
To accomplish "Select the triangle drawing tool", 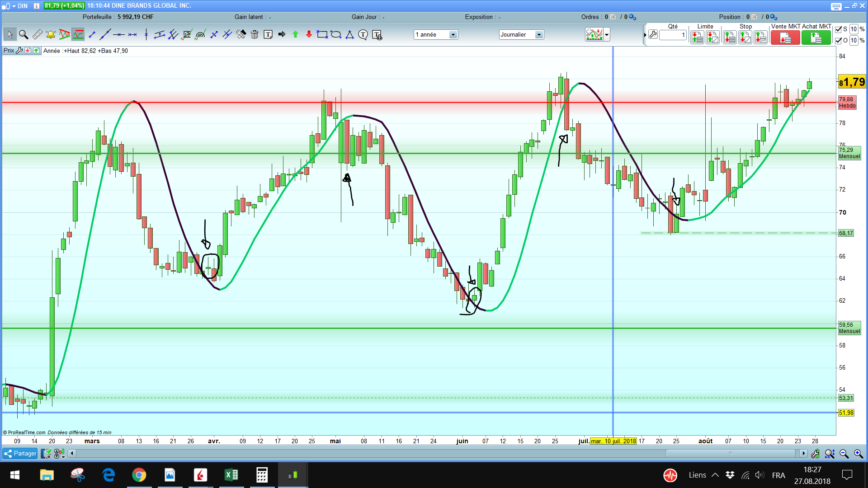I will (349, 34).
